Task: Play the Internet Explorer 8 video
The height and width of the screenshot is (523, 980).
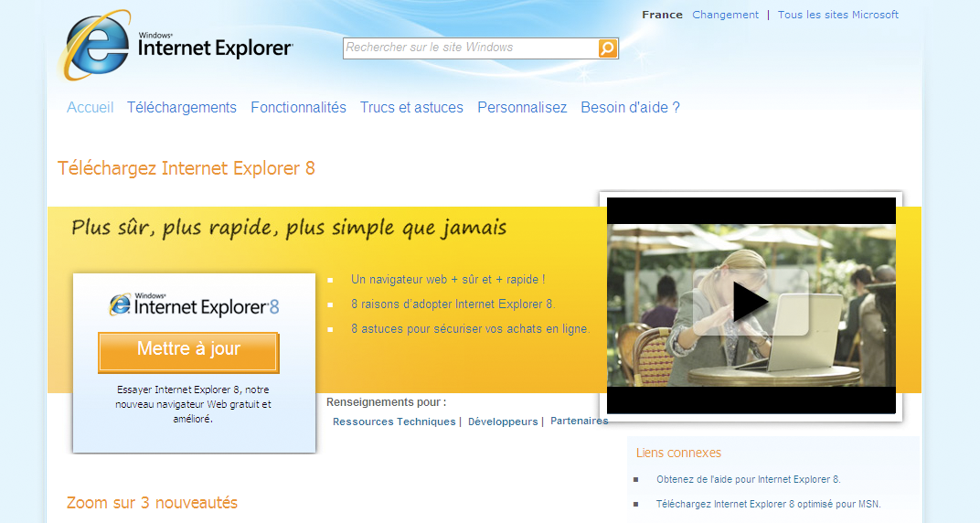Action: pyautogui.click(x=751, y=303)
